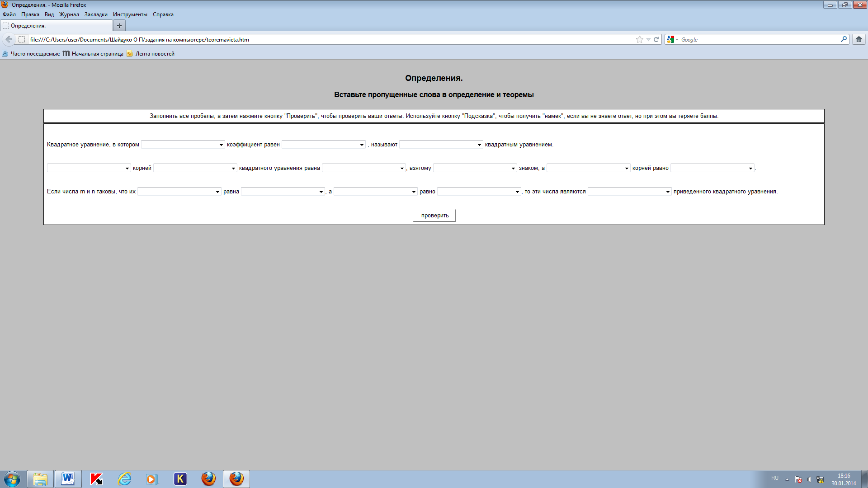868x488 pixels.
Task: Open the 'Лента новостей' feed bookmark
Action: click(x=151, y=54)
